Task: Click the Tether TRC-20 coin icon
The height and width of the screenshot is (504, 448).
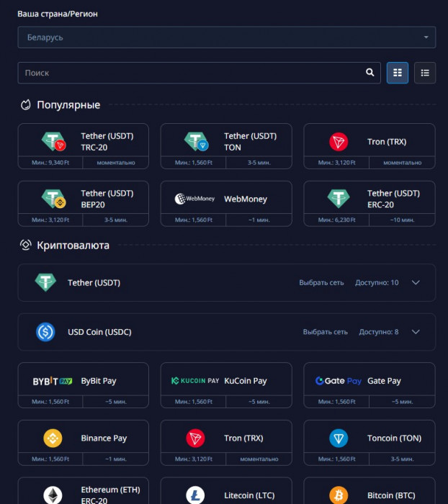Action: 54,141
